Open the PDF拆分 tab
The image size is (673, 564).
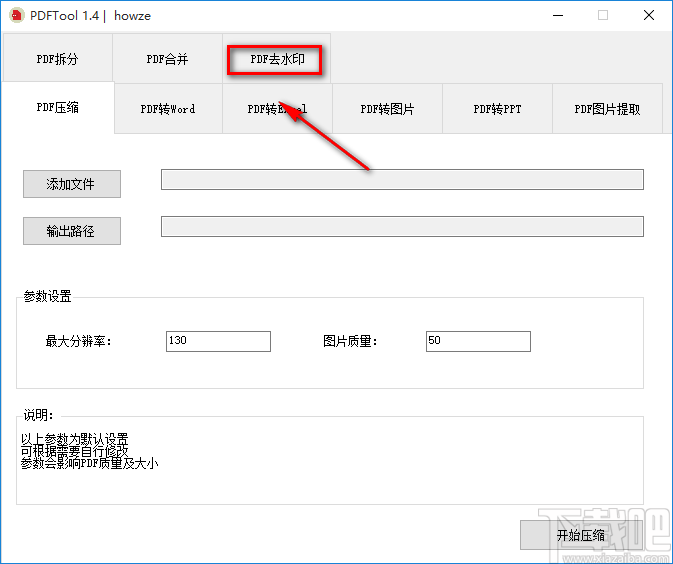point(58,58)
